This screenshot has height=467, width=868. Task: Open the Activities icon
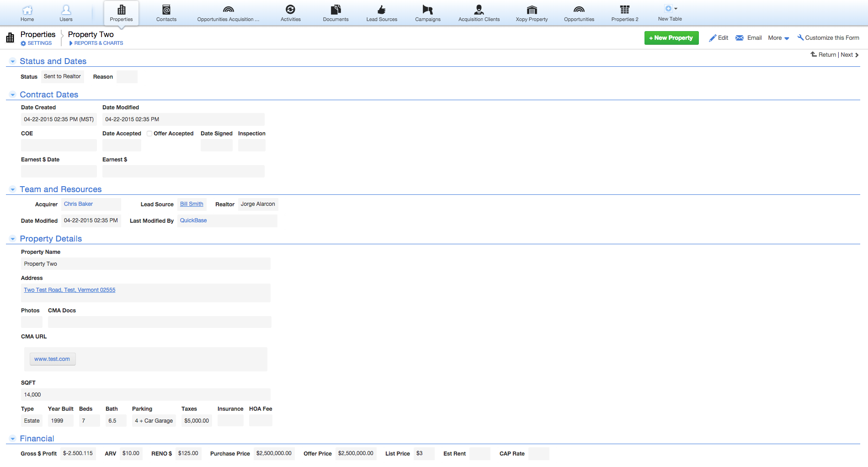point(290,10)
